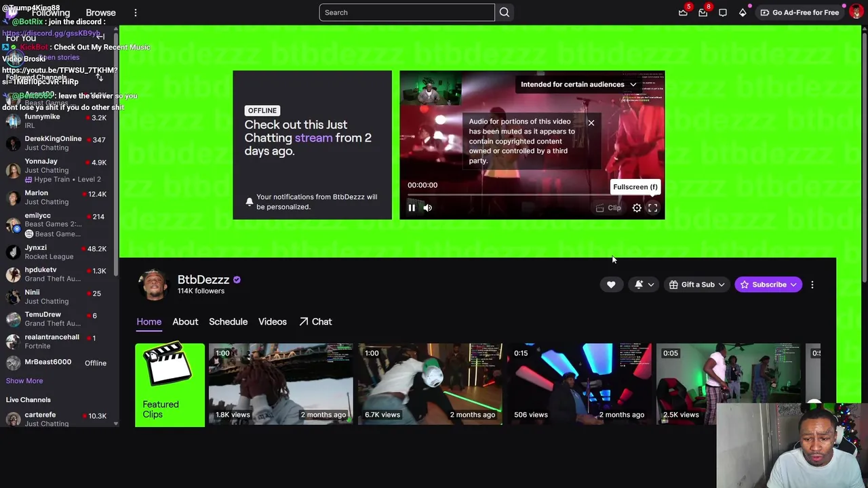Click Show More under followed channels
The image size is (868, 488).
(24, 381)
